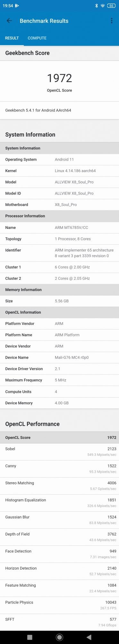Tap the Wi-Fi status icon
Screen dimensions: 119x644
103,6
